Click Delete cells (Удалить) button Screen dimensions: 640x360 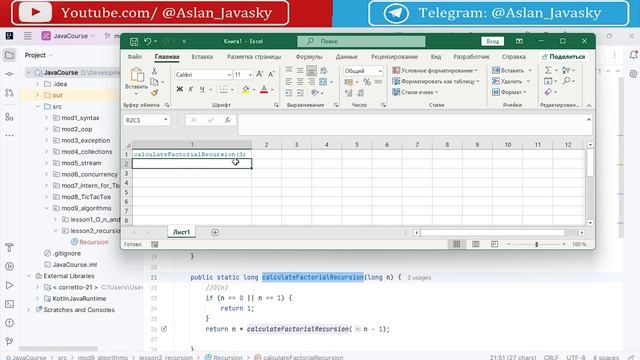[511, 81]
